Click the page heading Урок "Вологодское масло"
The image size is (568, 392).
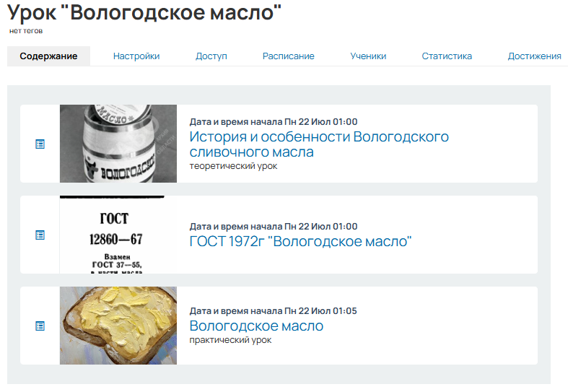144,12
